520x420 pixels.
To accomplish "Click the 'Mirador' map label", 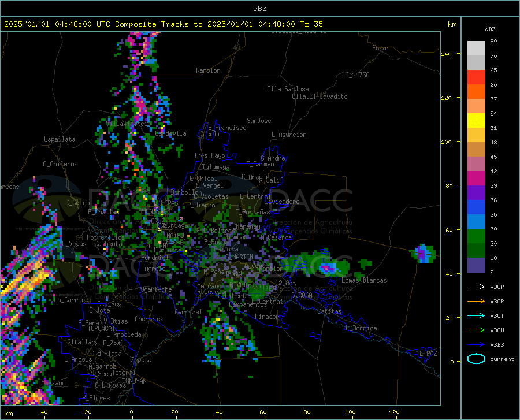I will click(x=267, y=317).
